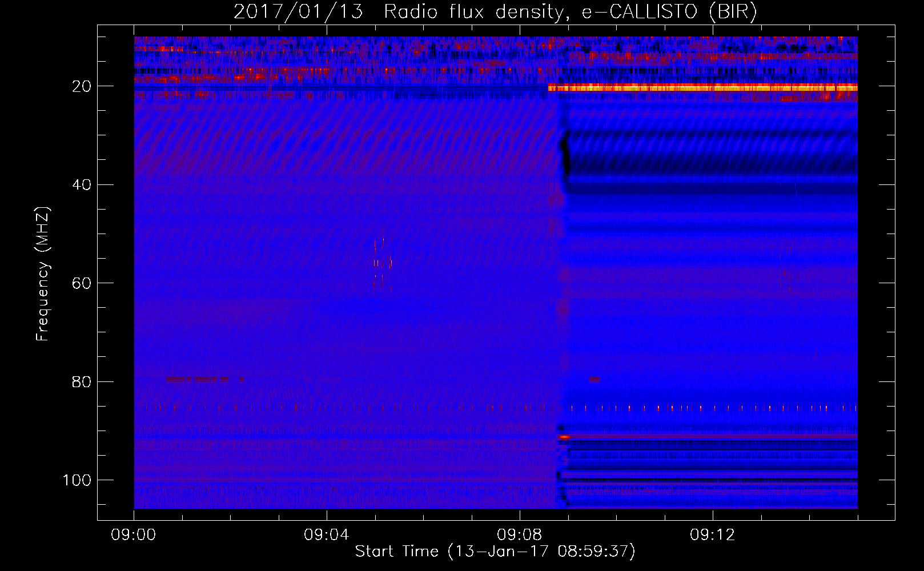924x571 pixels.
Task: Click the 40 frequency tick label
Action: point(82,184)
